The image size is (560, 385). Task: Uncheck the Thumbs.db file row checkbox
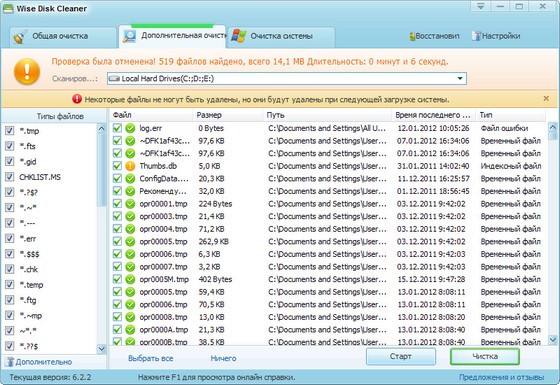tap(118, 166)
